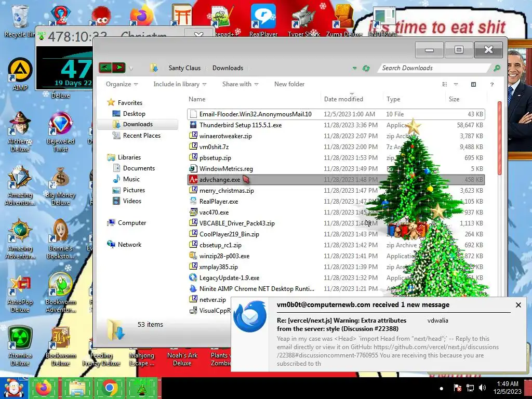Viewport: 532px width, 399px height.
Task: Open the address bar history dropdown
Action: pyautogui.click(x=354, y=68)
